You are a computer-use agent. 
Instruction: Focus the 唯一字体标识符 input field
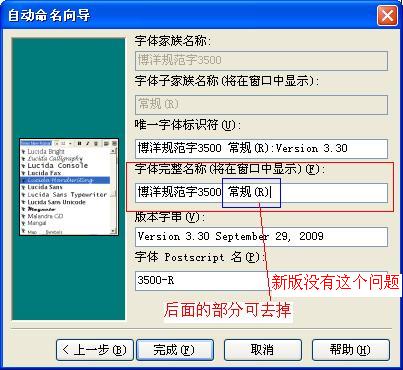[262, 149]
